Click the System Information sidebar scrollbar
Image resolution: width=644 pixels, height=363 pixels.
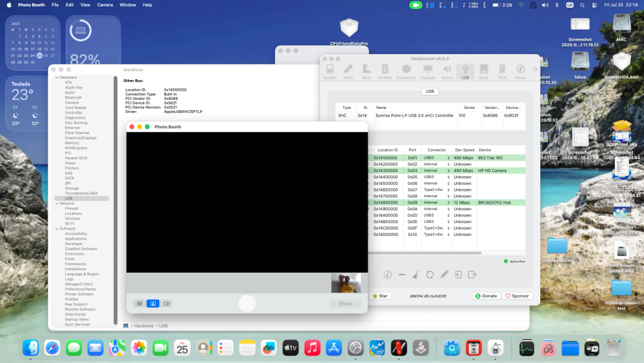point(115,201)
